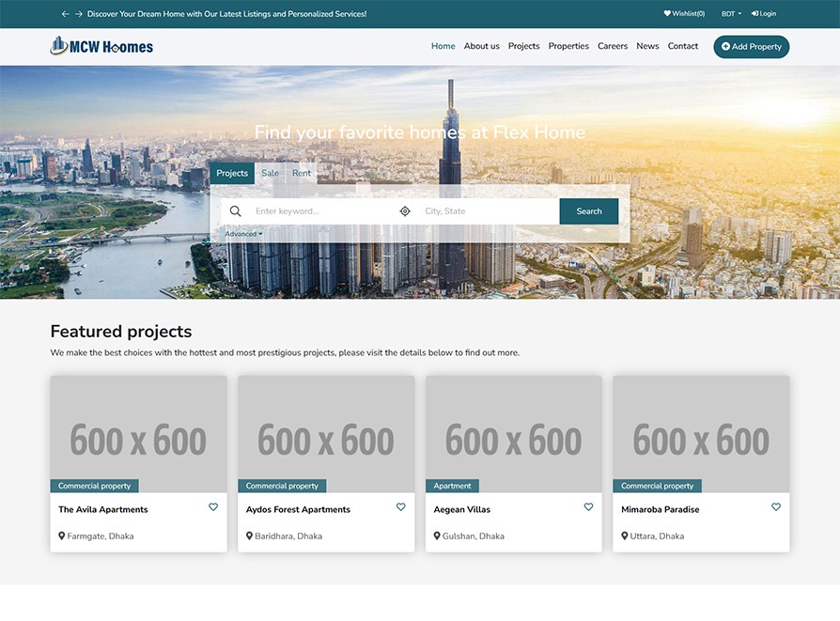This screenshot has width=840, height=621.
Task: Open the Aegean Villas project thumbnail
Action: tap(513, 434)
